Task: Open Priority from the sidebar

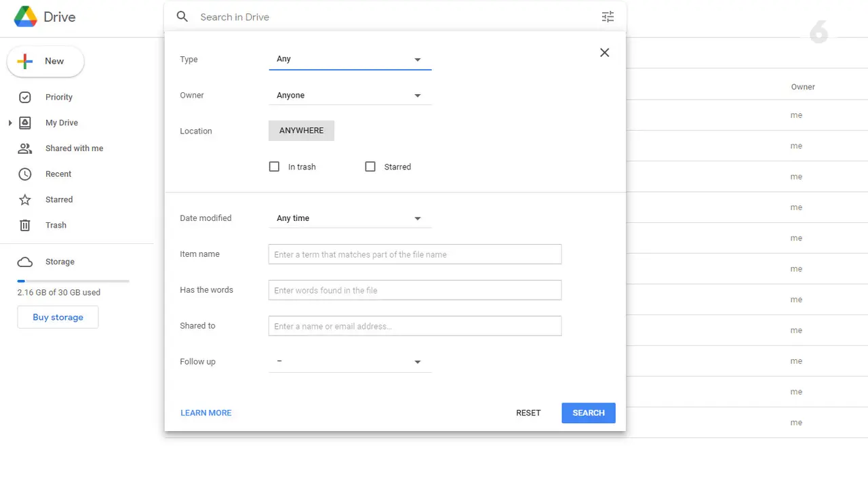Action: tap(59, 97)
